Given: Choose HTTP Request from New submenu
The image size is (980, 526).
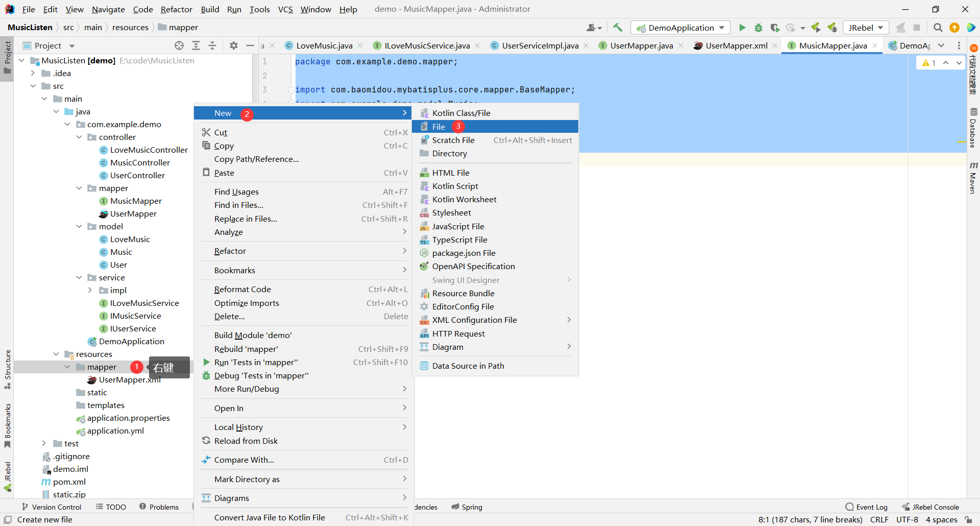Looking at the screenshot, I should [495, 333].
